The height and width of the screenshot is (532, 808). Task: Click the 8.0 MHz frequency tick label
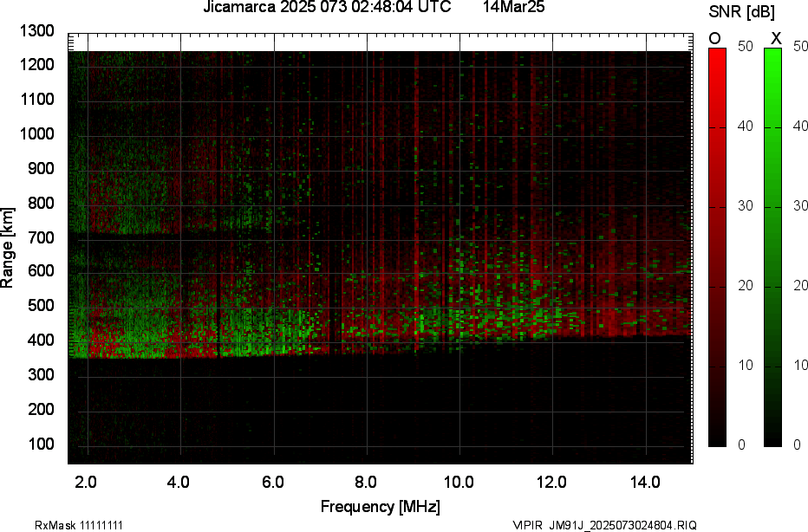tap(366, 482)
